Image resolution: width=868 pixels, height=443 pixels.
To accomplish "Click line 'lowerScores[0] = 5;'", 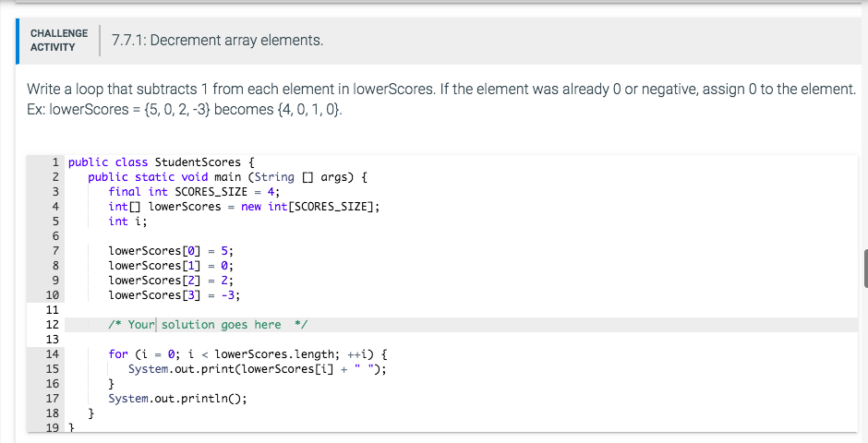I will click(171, 251).
